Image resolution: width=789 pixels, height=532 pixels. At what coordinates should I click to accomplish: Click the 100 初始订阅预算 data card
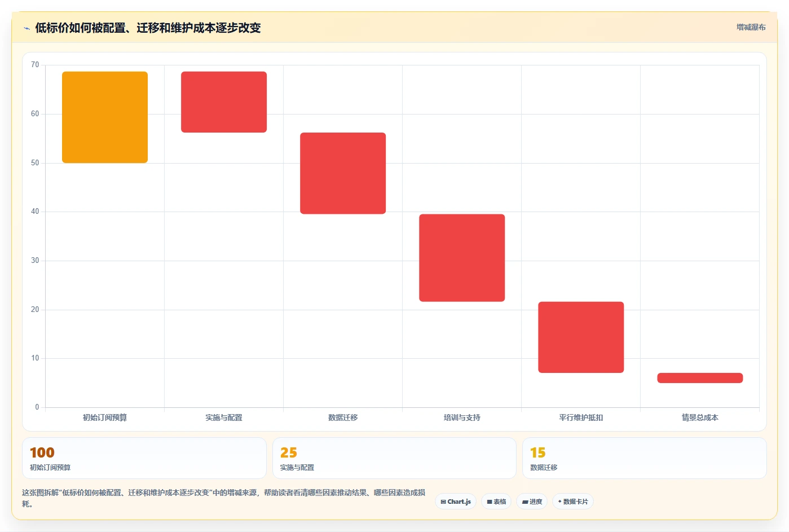click(x=144, y=458)
